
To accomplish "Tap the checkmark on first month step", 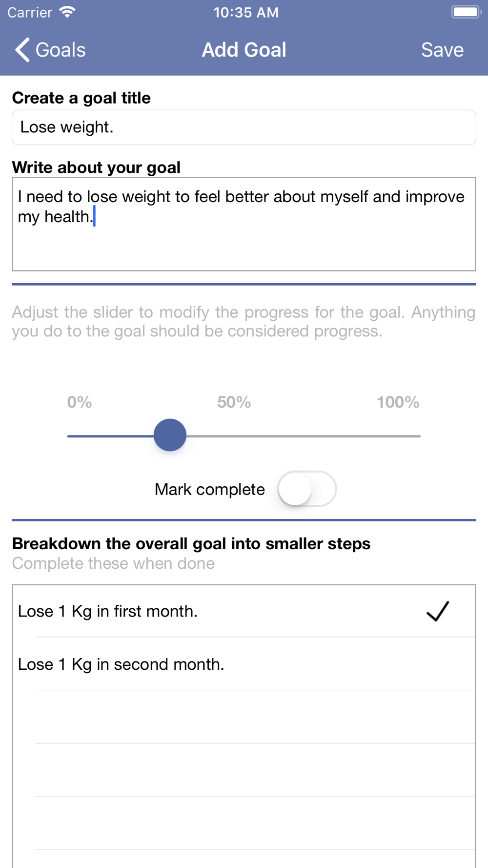I will 437,611.
